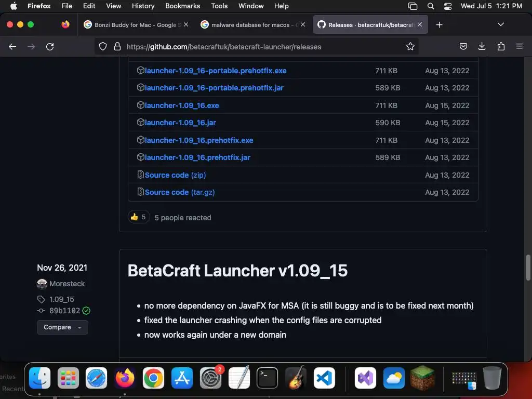Viewport: 532px width, 399px height.
Task: Click the page vertical scrollbar
Action: click(x=528, y=268)
